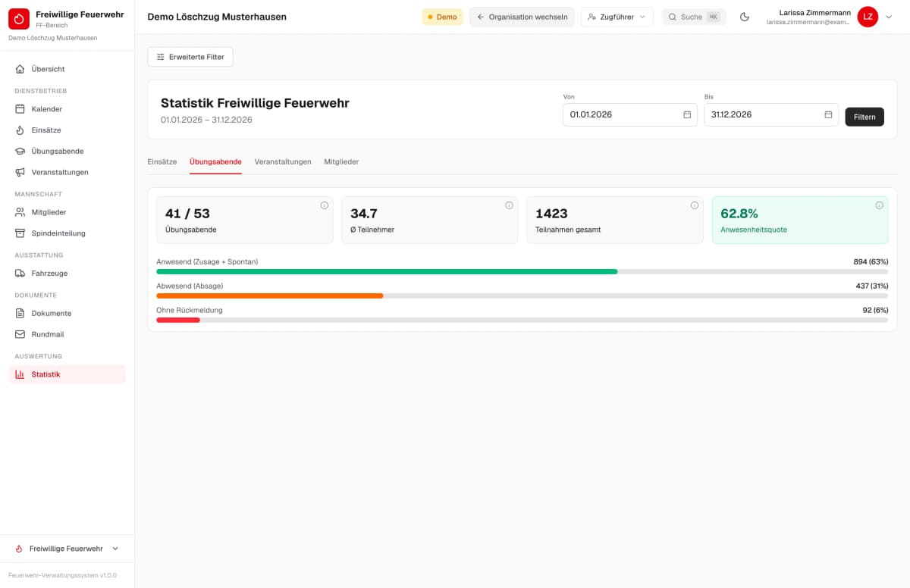910x588 pixels.
Task: Click the green Anwesend progress bar
Action: (x=387, y=271)
